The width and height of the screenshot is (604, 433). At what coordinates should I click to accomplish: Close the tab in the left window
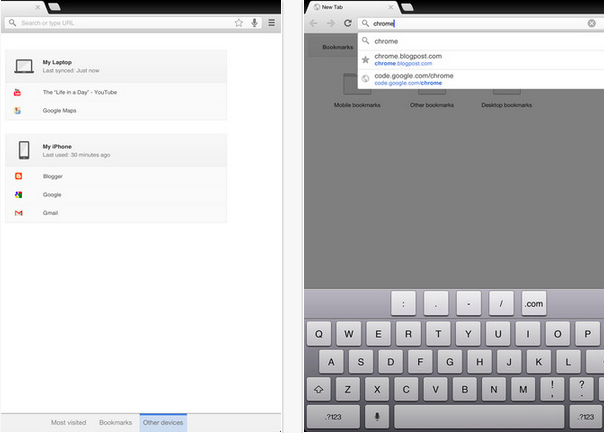[38, 7]
